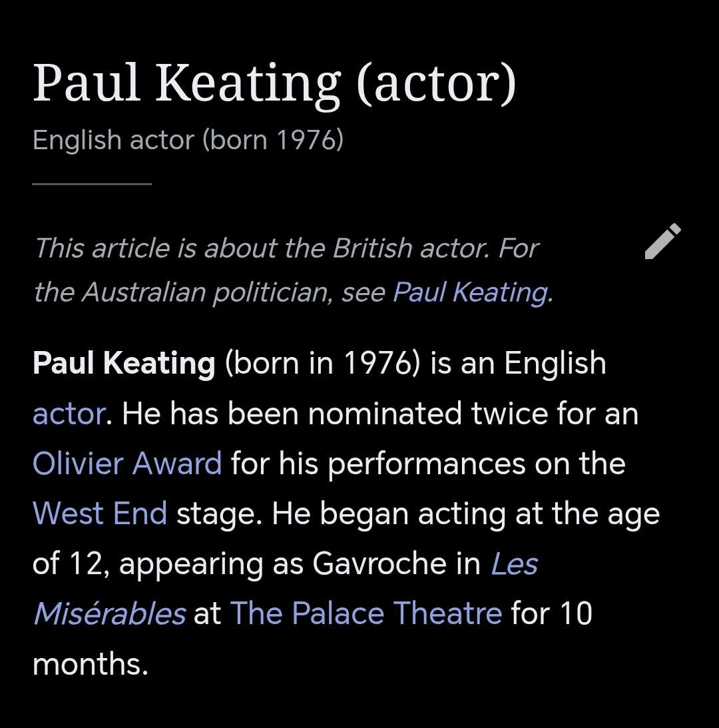Screen dimensions: 719x728
Task: Click the edit pencil icon
Action: click(x=663, y=241)
